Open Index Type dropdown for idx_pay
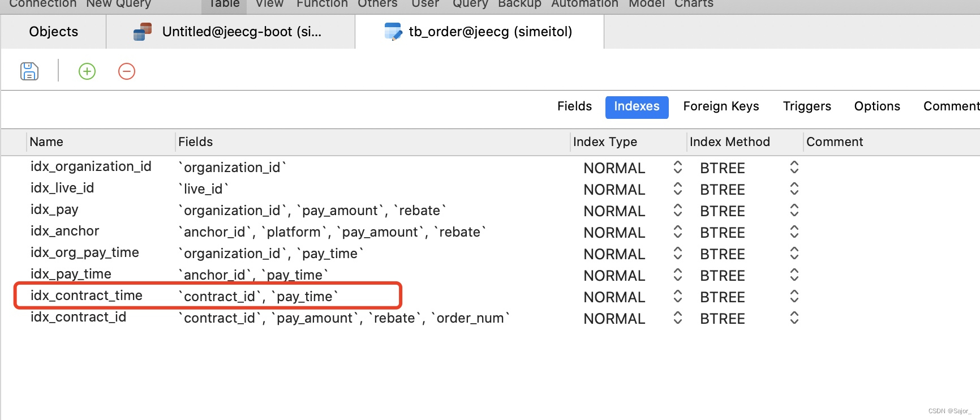This screenshot has width=980, height=420. tap(678, 211)
